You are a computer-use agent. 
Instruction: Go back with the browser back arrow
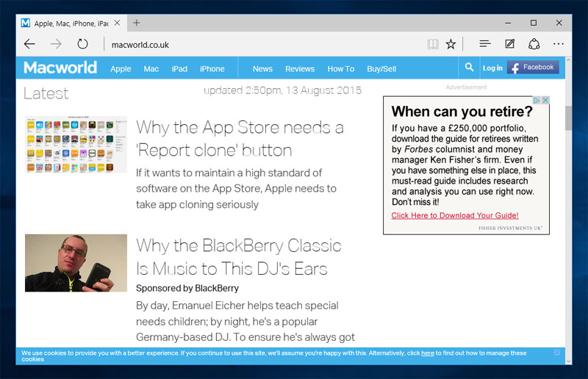pos(29,44)
